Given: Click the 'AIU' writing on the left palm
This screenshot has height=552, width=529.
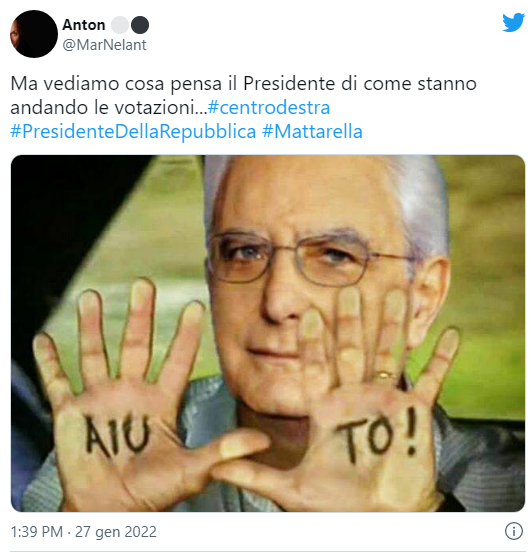Looking at the screenshot, I should [x=117, y=437].
